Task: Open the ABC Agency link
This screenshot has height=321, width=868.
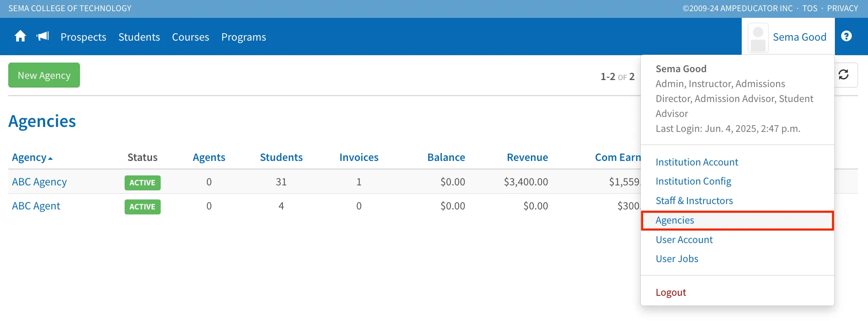Action: click(39, 182)
